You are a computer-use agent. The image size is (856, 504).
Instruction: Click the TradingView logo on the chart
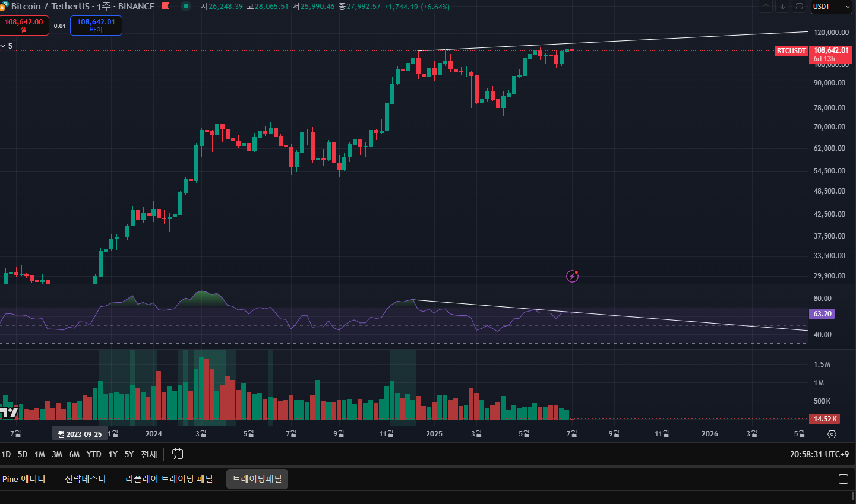[9, 413]
